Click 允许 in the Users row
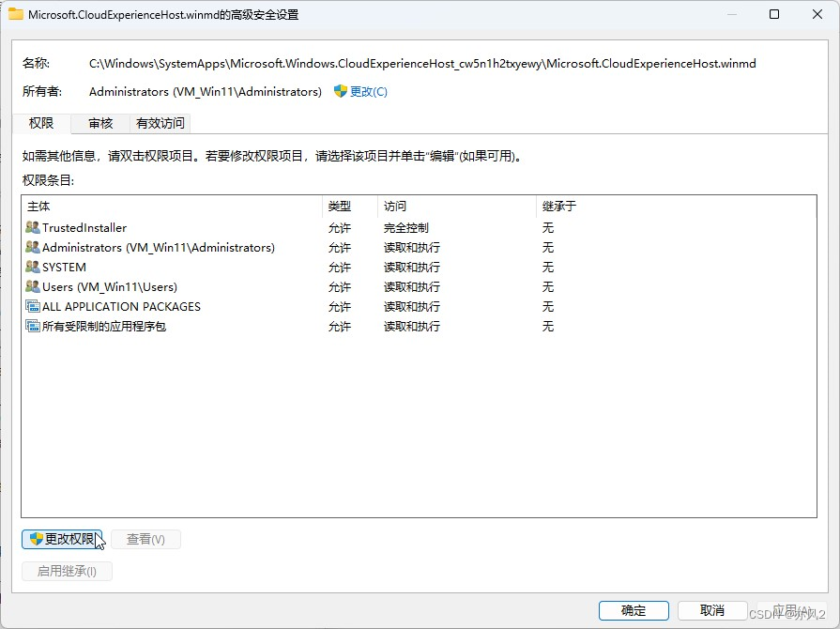Viewport: 840px width, 629px height. pyautogui.click(x=340, y=286)
